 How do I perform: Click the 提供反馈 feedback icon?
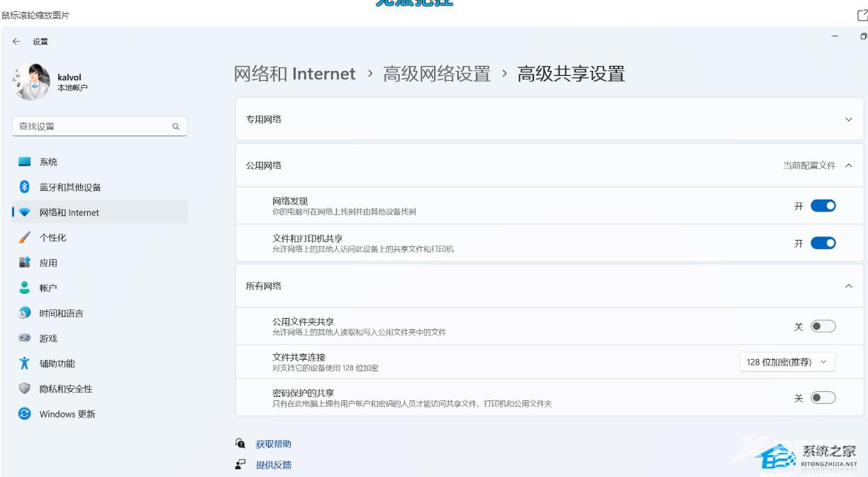point(240,465)
